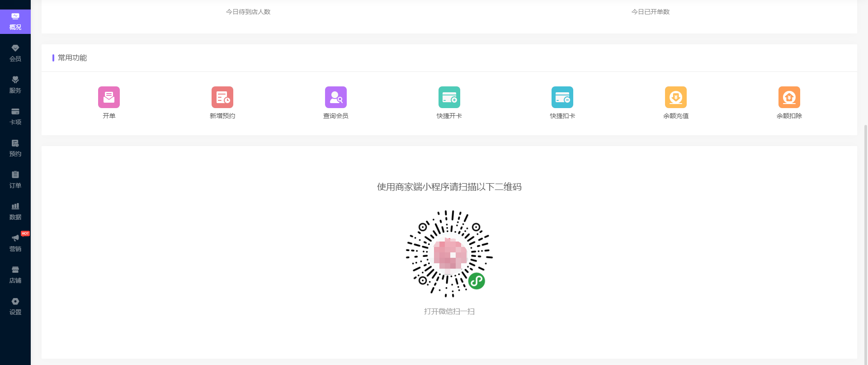
Task: Click the pink 开单 icon
Action: click(x=109, y=97)
